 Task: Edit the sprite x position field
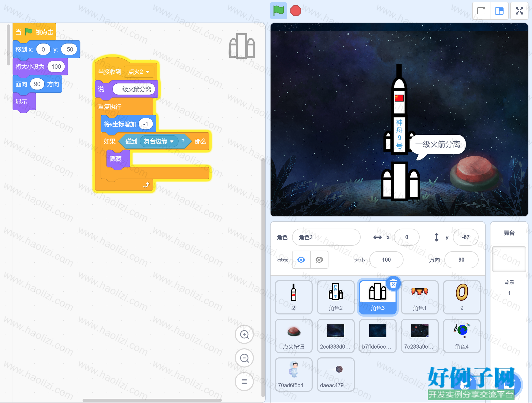tap(407, 237)
